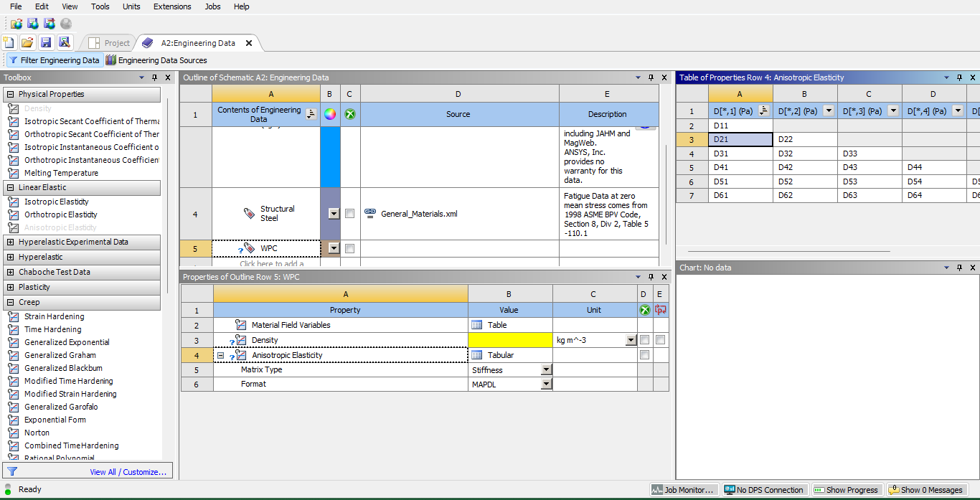Click the yellow Density value cell
The width and height of the screenshot is (980, 500).
(509, 340)
